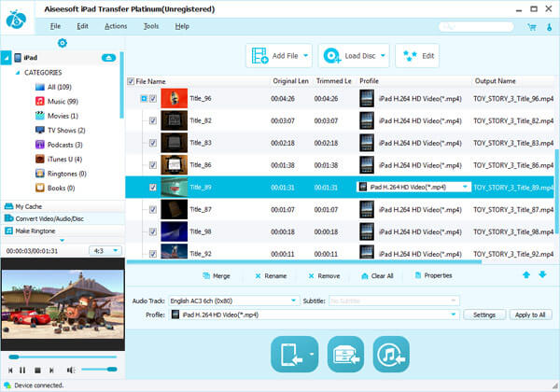Open Make Ringtone section
Screen dimensions: 560x392
click(x=63, y=231)
